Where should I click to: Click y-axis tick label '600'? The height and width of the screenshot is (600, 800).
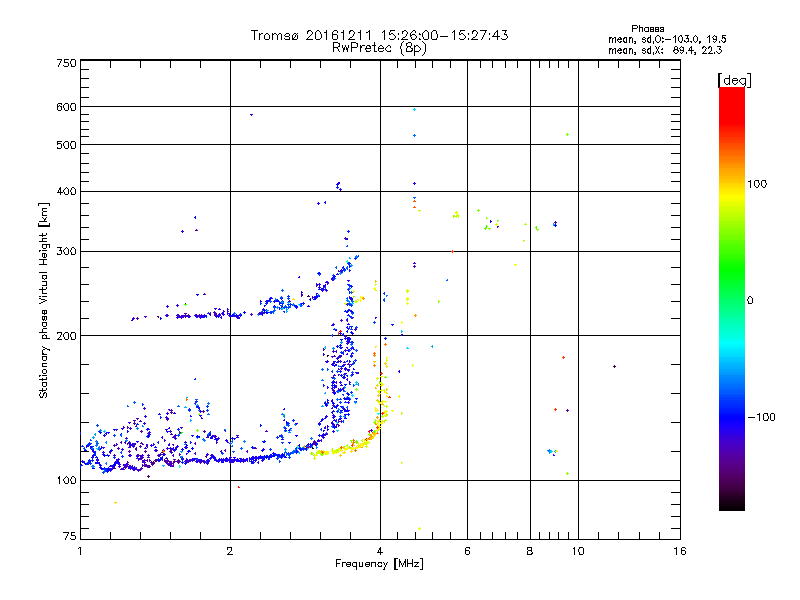click(66, 107)
